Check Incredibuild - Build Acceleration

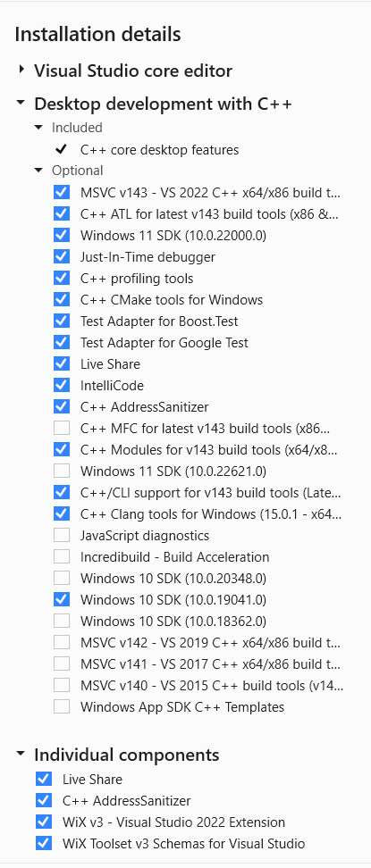click(x=62, y=556)
